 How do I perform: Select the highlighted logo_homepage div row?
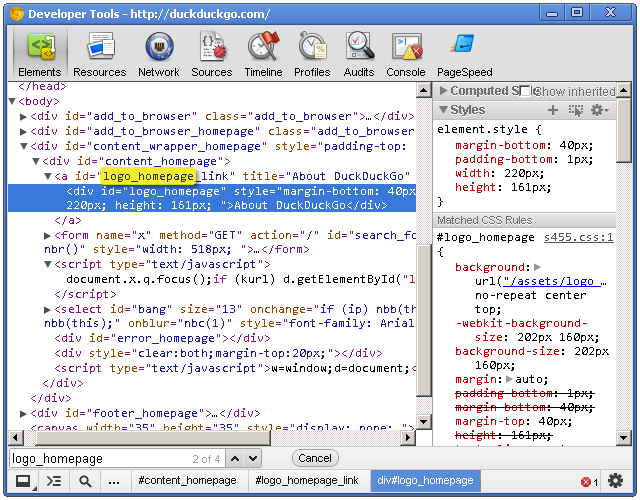pyautogui.click(x=212, y=198)
